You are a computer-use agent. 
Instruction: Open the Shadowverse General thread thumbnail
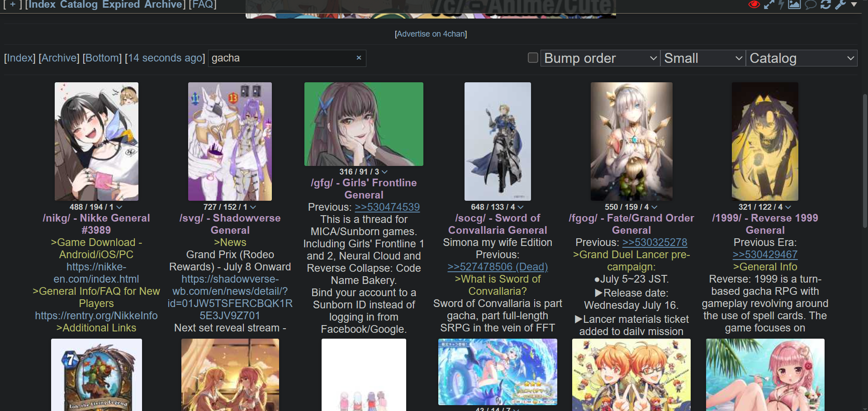(x=230, y=141)
